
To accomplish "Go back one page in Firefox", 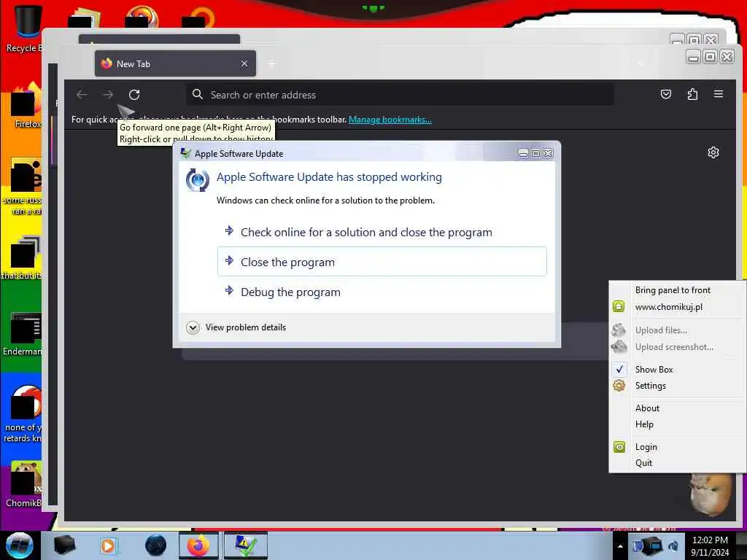I will pyautogui.click(x=82, y=95).
